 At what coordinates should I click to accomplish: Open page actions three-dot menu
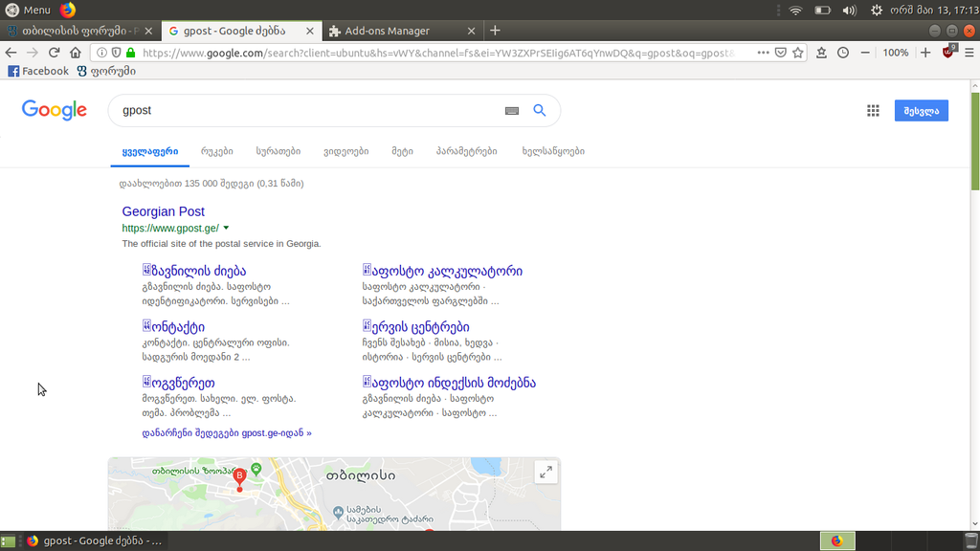(763, 54)
